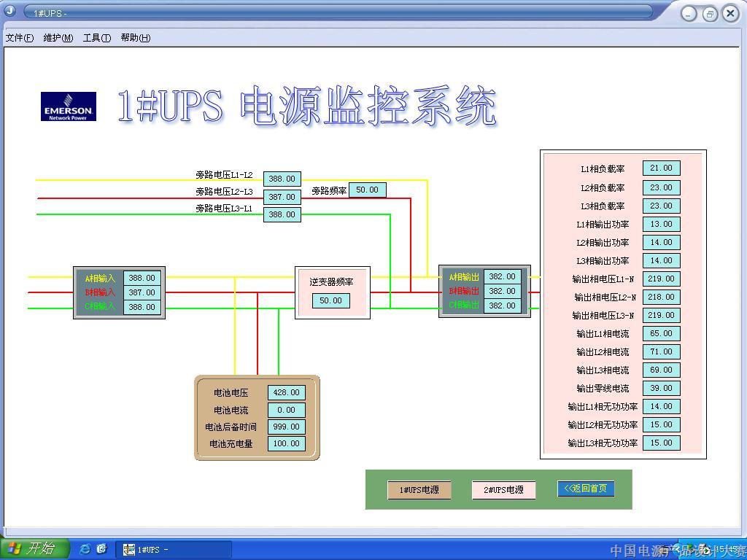This screenshot has width=747, height=560.
Task: Click 输出L1相无功功率 value 14.00
Action: pos(661,406)
